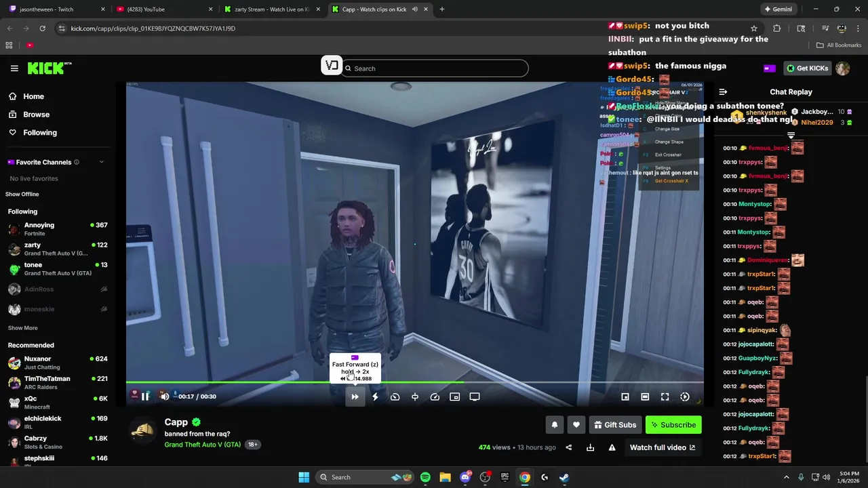Share this clip
The height and width of the screenshot is (488, 868).
pyautogui.click(x=569, y=447)
